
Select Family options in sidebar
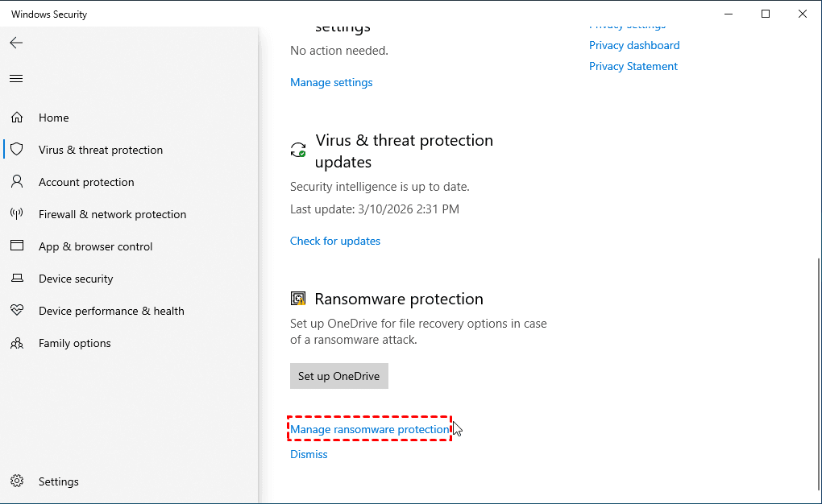coord(75,343)
